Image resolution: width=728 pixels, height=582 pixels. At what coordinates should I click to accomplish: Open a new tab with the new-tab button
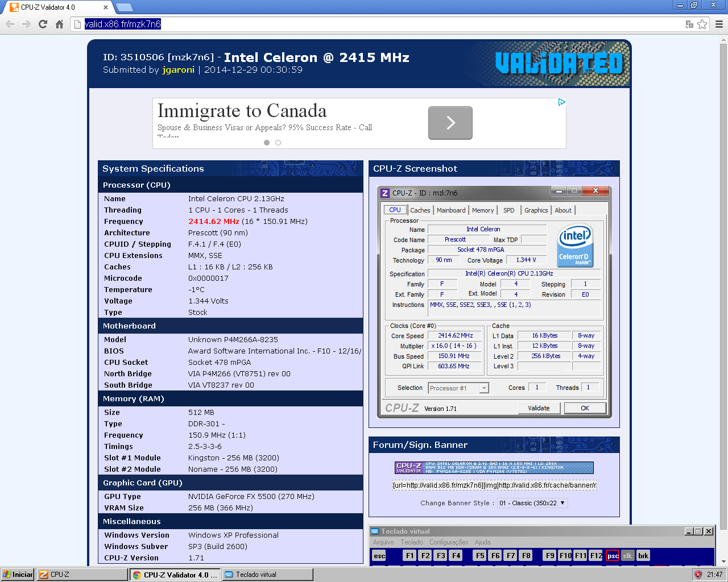point(124,7)
